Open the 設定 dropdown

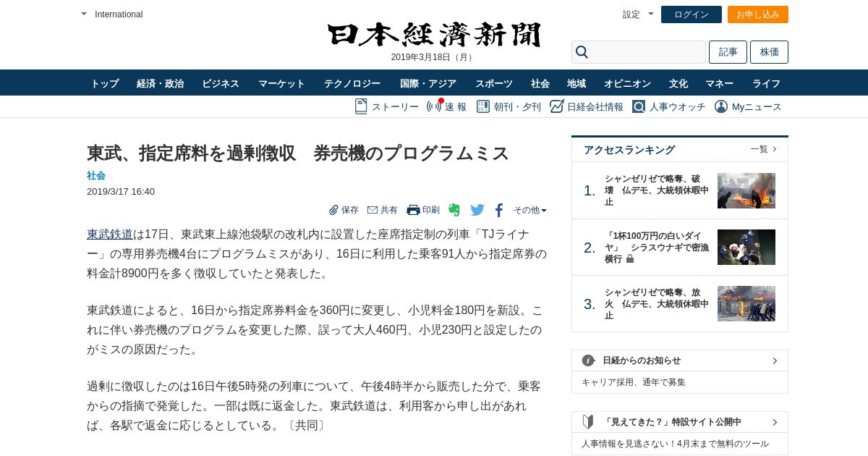[x=638, y=14]
